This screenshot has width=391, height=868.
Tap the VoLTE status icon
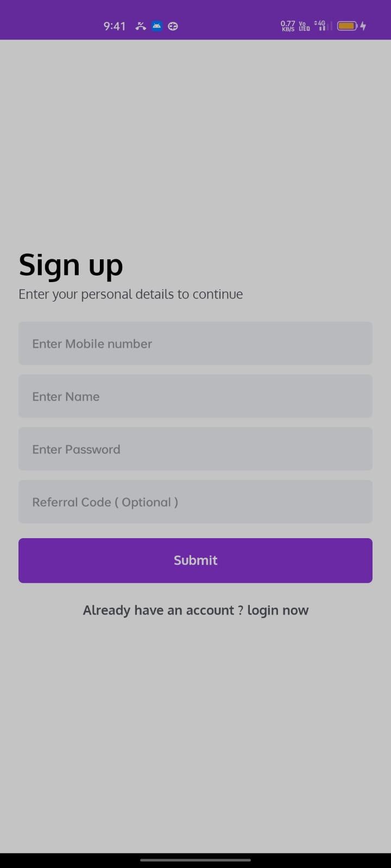click(304, 26)
